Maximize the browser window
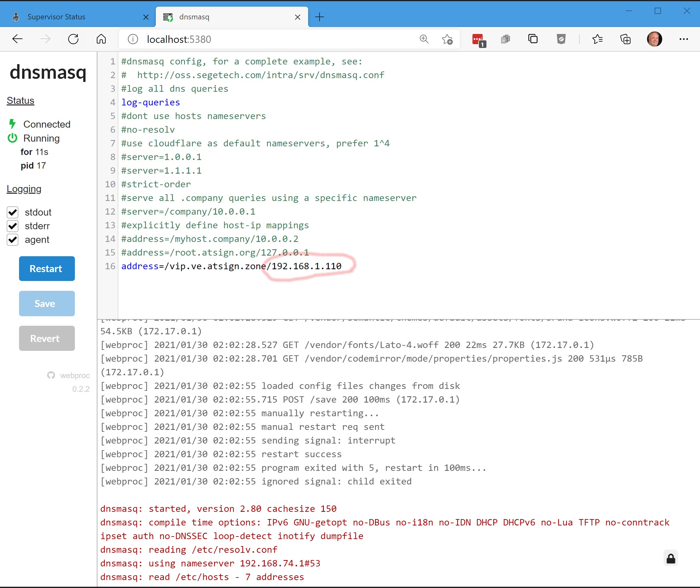The image size is (700, 588). point(658,11)
